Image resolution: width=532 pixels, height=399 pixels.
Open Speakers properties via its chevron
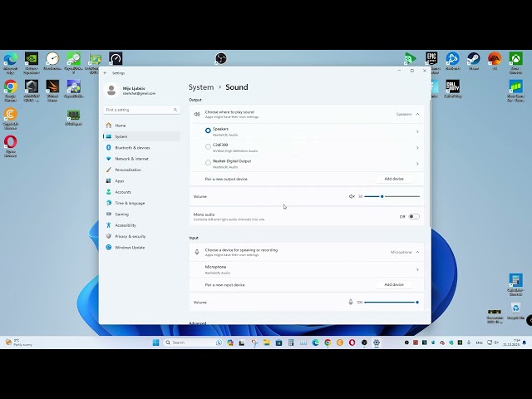[417, 131]
